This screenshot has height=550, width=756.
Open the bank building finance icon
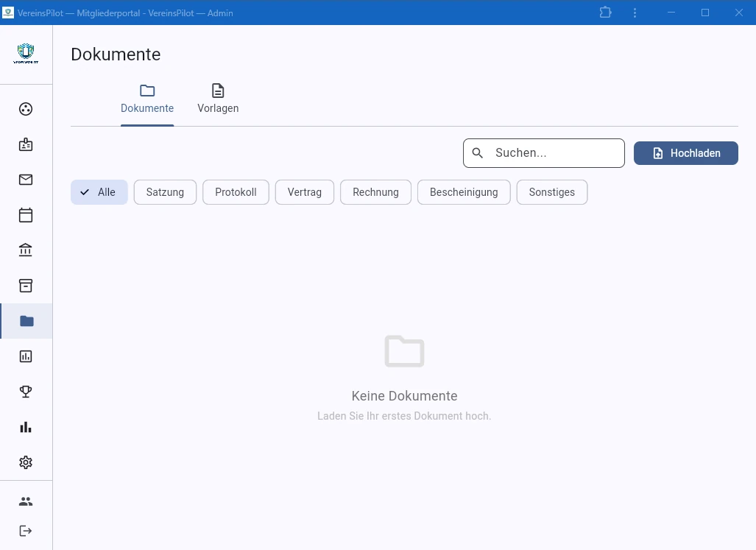point(26,250)
